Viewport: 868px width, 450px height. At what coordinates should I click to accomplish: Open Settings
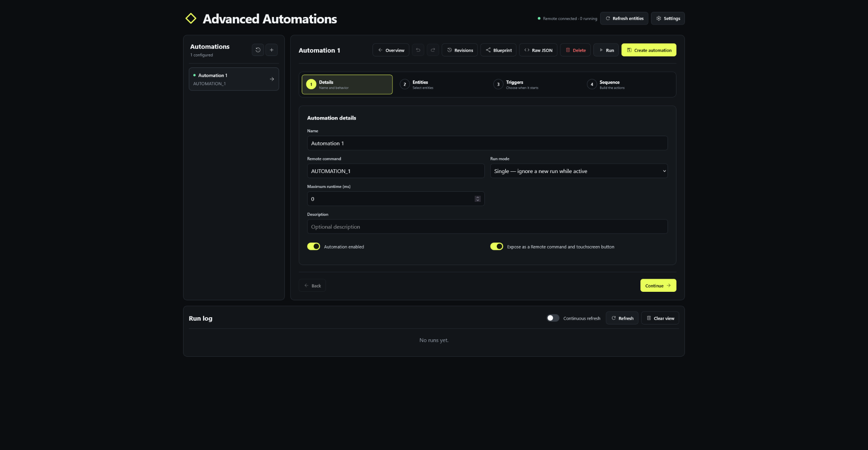tap(668, 18)
